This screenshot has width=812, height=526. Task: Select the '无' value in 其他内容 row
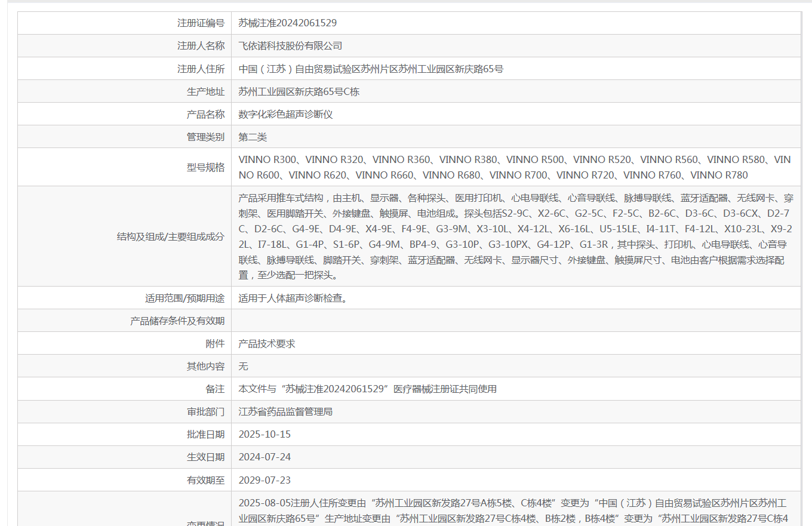pyautogui.click(x=244, y=366)
